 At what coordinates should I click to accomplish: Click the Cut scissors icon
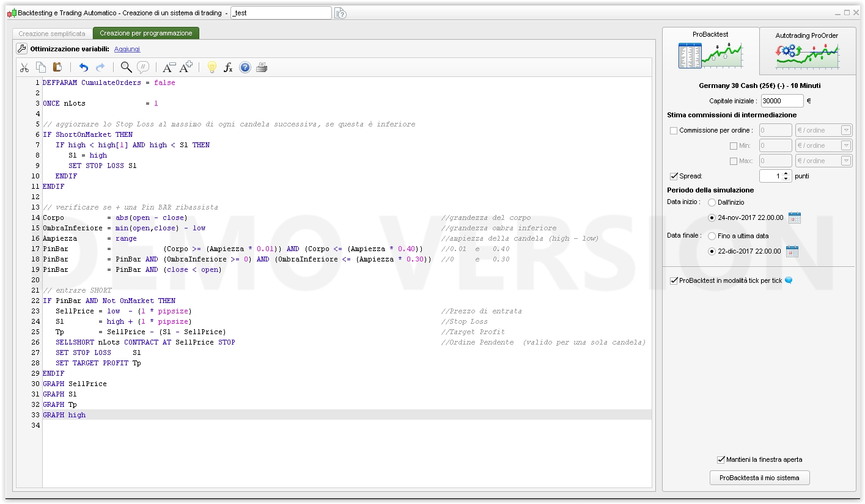coord(24,68)
